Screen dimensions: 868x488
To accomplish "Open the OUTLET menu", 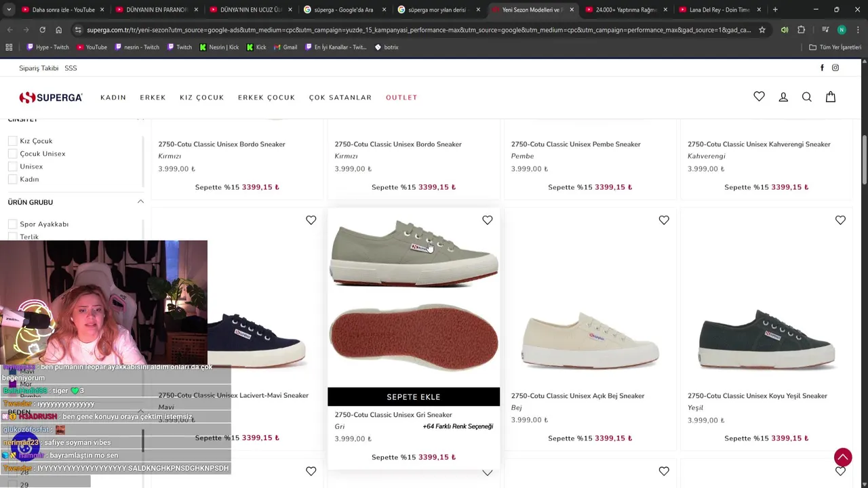I will tap(401, 98).
